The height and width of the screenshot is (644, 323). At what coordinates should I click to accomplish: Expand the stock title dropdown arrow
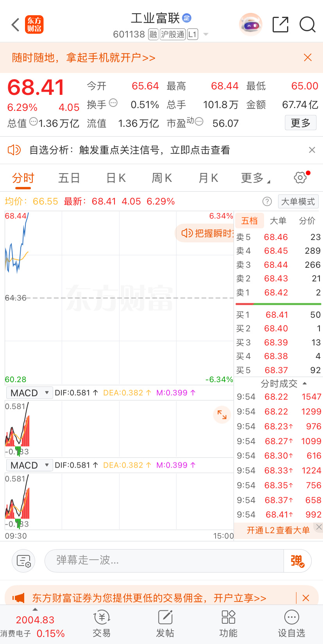click(x=206, y=34)
